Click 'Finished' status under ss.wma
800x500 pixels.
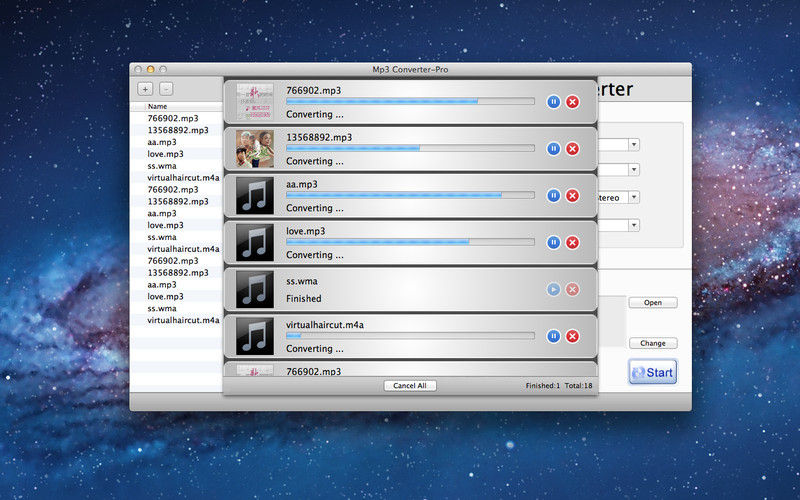(x=304, y=298)
